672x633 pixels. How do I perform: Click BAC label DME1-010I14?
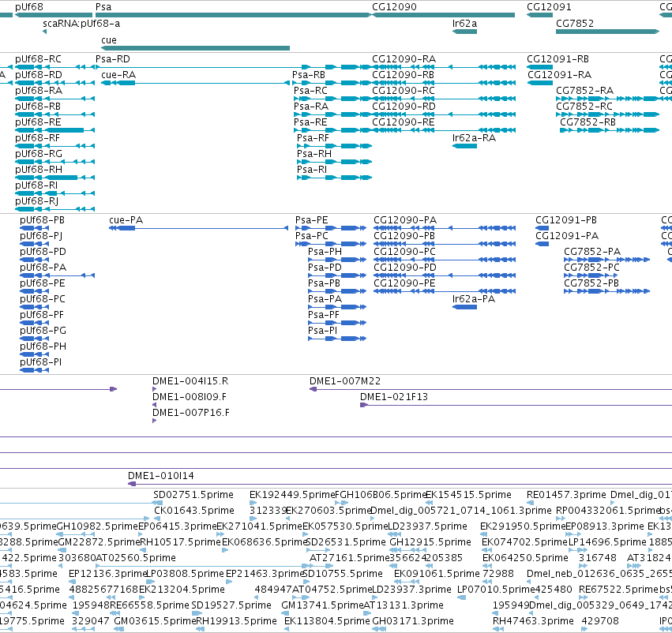(161, 476)
